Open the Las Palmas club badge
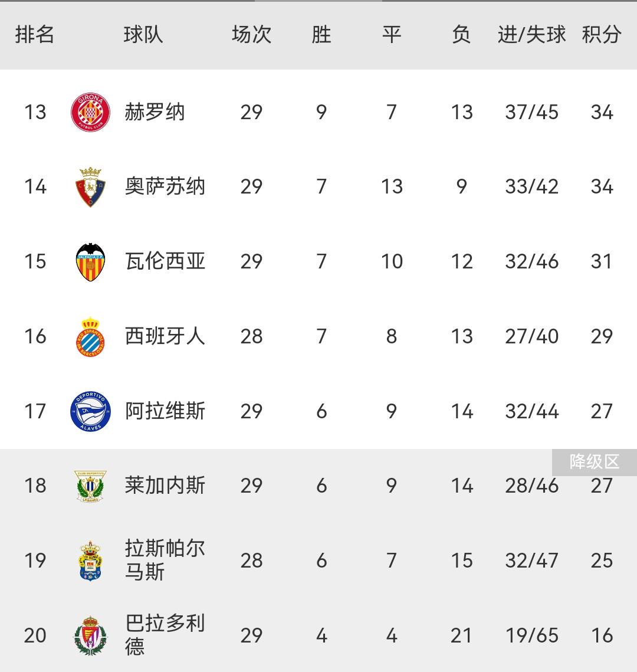This screenshot has height=672, width=637. pos(90,560)
